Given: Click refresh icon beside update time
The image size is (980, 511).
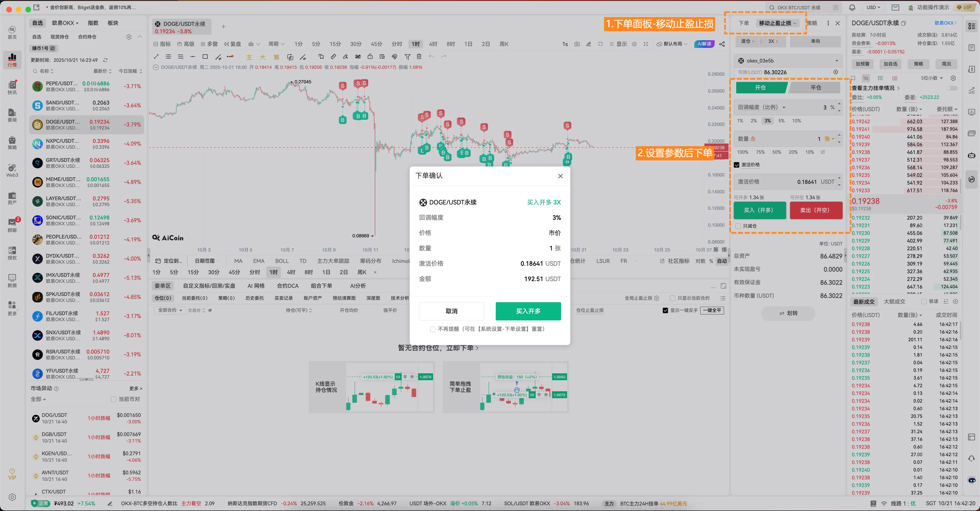Looking at the screenshot, I should click(x=105, y=60).
